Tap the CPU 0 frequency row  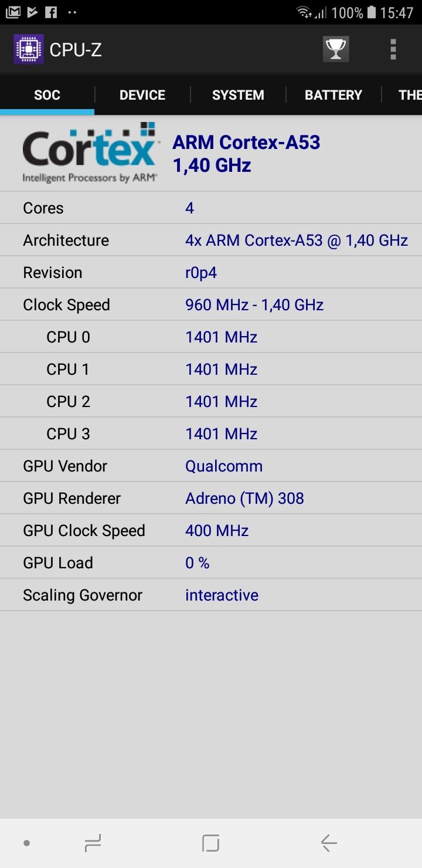(211, 337)
